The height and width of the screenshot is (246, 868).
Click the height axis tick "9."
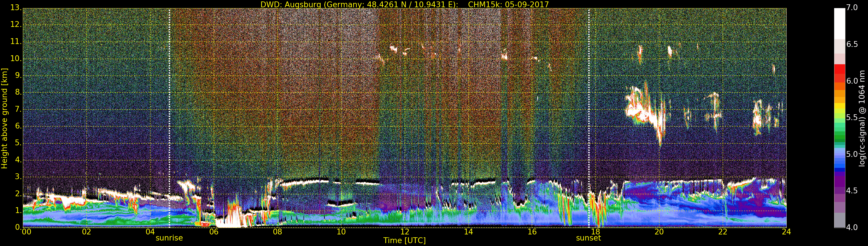(x=18, y=76)
